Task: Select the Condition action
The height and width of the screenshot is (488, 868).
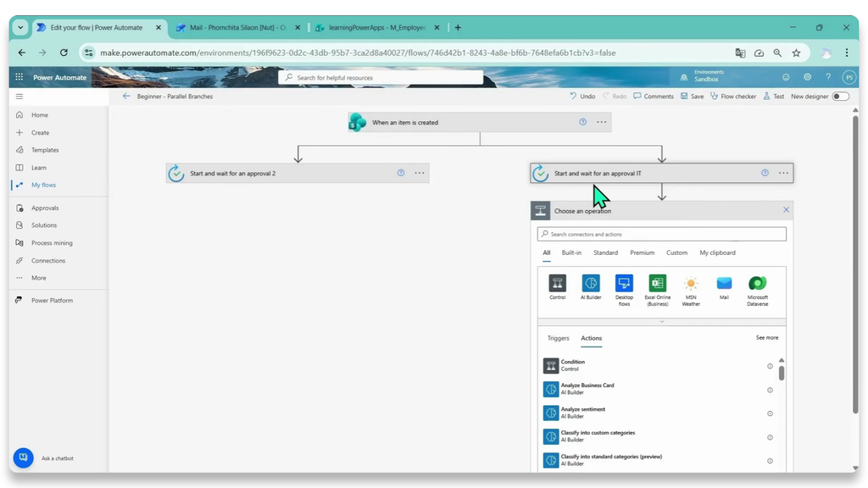Action: point(658,366)
